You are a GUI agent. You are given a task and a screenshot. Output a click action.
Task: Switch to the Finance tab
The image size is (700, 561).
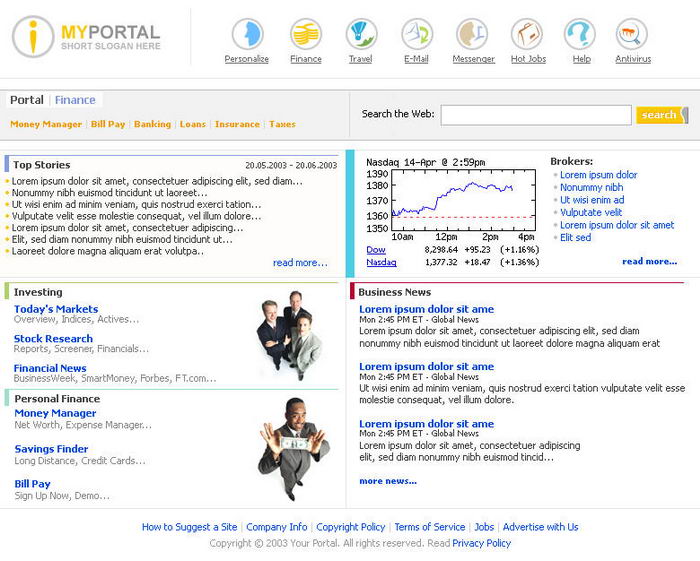[75, 100]
